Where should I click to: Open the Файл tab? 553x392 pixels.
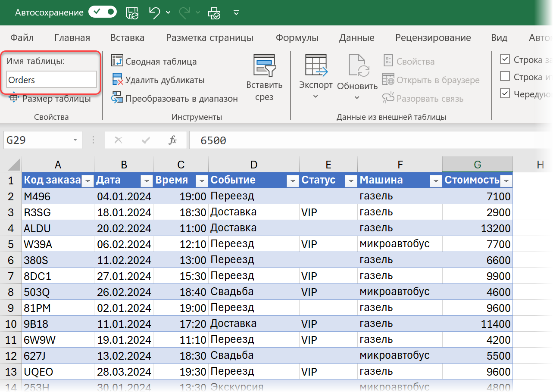click(22, 38)
